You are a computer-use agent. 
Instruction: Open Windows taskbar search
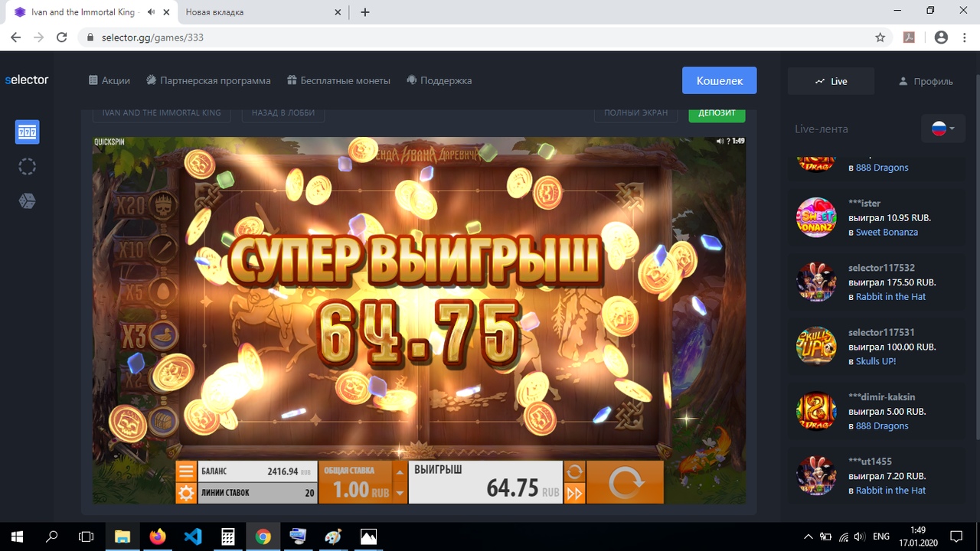(52, 536)
